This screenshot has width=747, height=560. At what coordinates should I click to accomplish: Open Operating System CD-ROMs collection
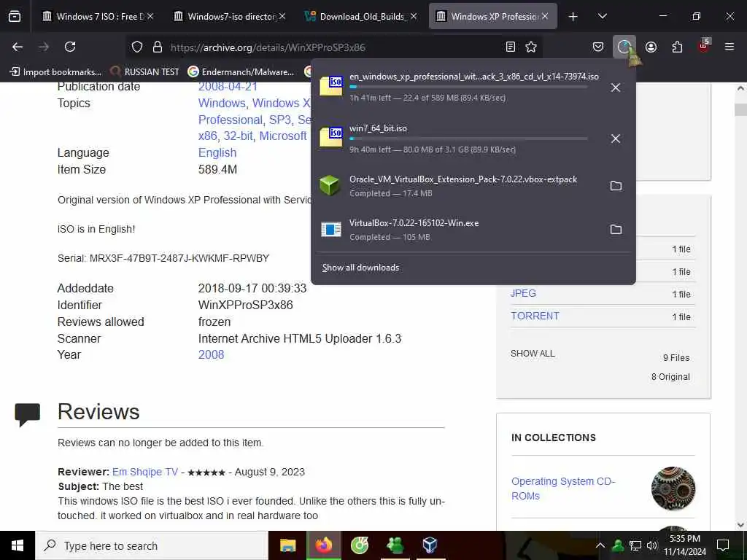[564, 489]
